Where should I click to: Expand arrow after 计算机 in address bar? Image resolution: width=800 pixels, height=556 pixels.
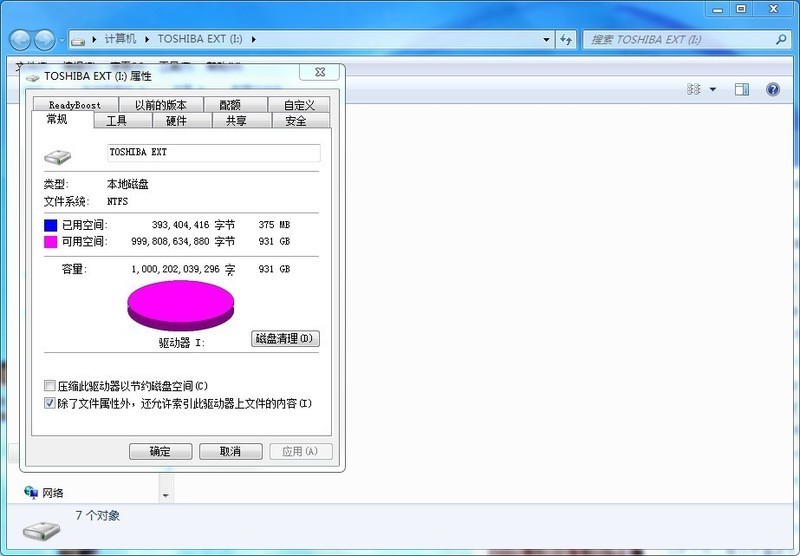click(147, 39)
